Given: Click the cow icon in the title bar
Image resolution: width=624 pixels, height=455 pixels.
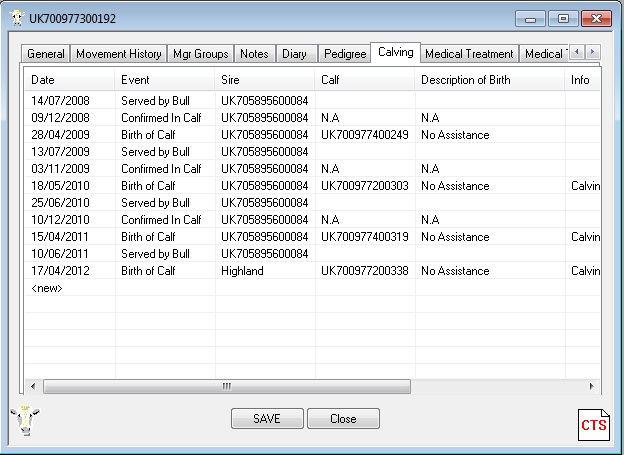Looking at the screenshot, I should click(17, 18).
